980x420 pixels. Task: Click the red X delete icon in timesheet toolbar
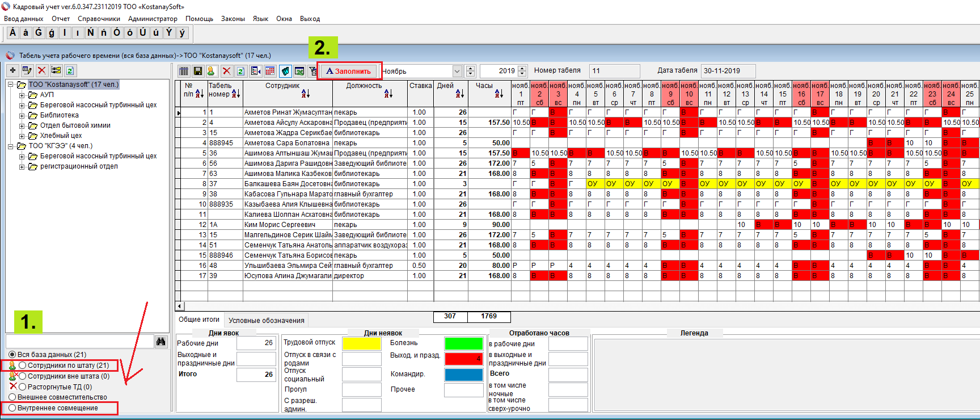click(x=226, y=71)
